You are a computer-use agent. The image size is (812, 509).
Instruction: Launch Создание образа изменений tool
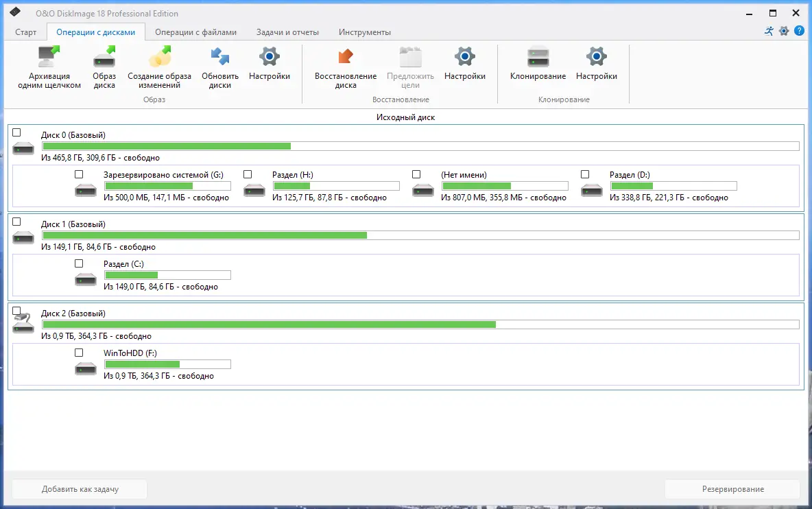tap(160, 67)
